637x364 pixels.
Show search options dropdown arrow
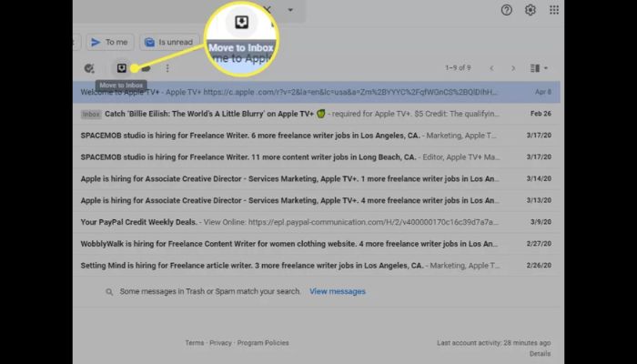tap(290, 10)
